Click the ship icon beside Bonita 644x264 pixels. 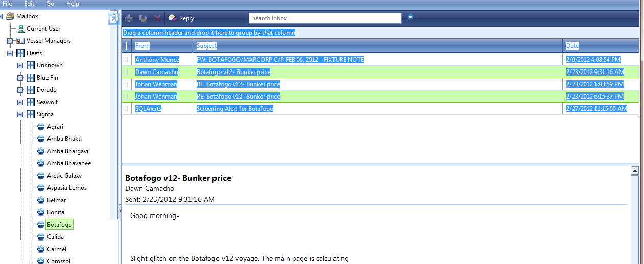tap(41, 212)
